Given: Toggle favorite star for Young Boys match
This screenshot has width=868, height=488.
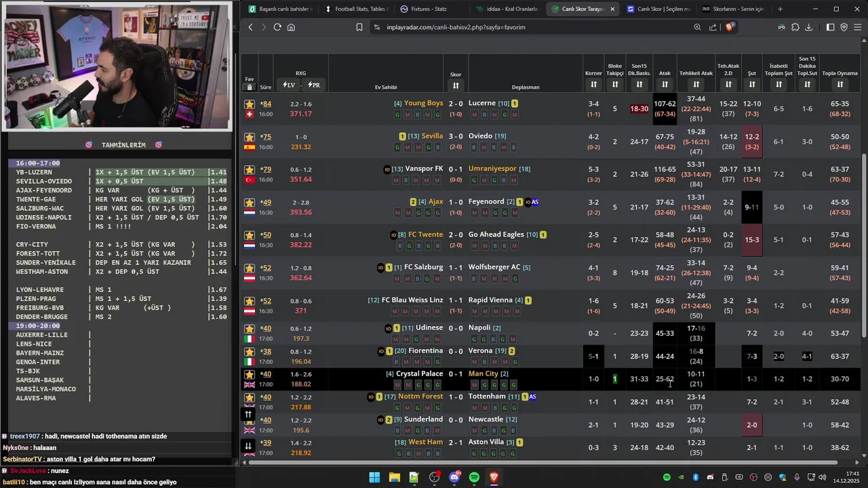Looking at the screenshot, I should click(250, 104).
